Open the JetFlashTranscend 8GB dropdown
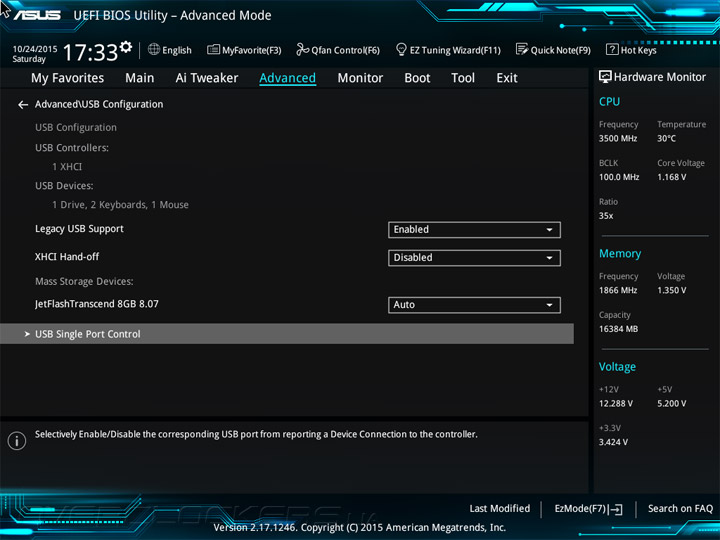Image resolution: width=720 pixels, height=540 pixels. click(x=474, y=305)
